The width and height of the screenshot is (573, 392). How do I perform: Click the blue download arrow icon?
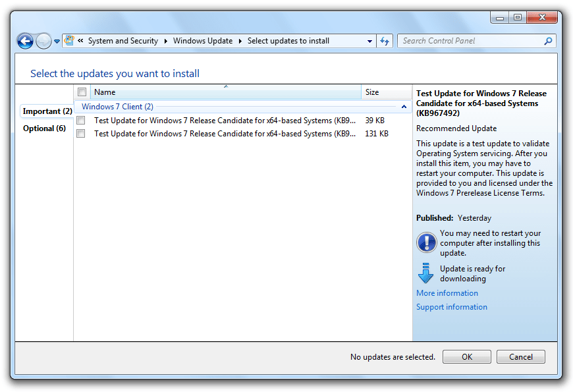[425, 273]
